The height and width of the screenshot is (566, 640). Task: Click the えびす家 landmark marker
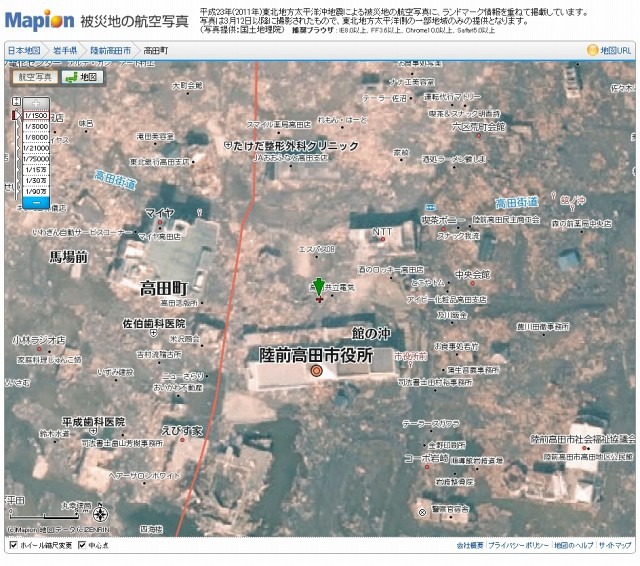click(182, 440)
